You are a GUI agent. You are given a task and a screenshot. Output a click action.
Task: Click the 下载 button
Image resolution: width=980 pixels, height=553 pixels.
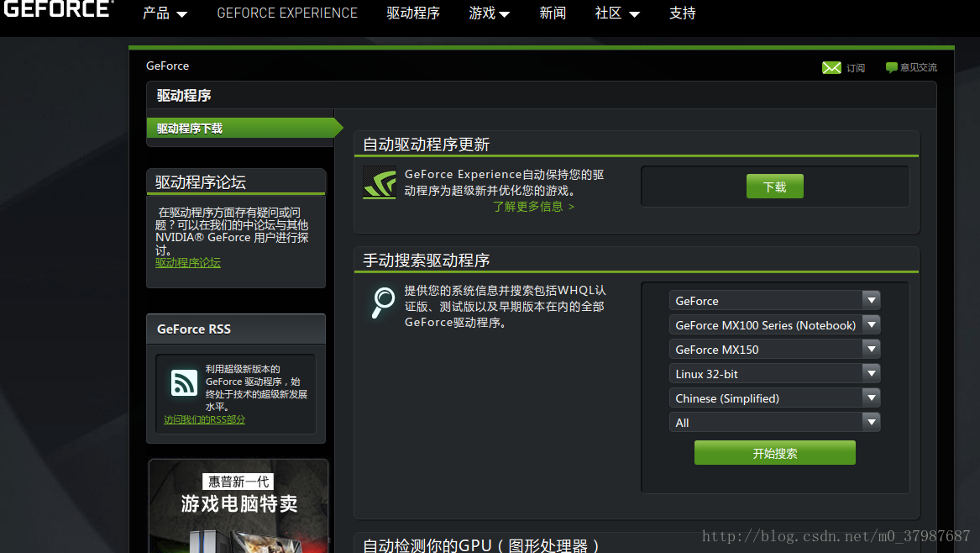tap(774, 187)
